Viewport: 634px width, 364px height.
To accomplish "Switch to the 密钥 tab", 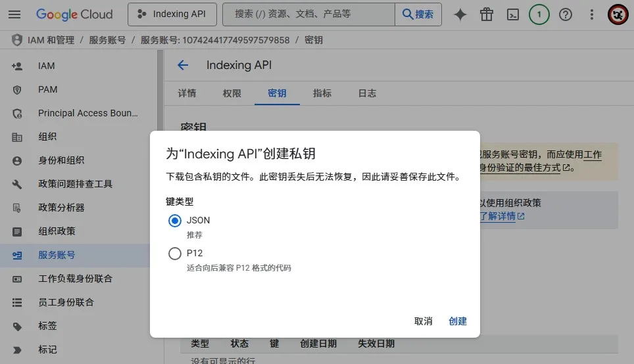I will click(x=277, y=93).
